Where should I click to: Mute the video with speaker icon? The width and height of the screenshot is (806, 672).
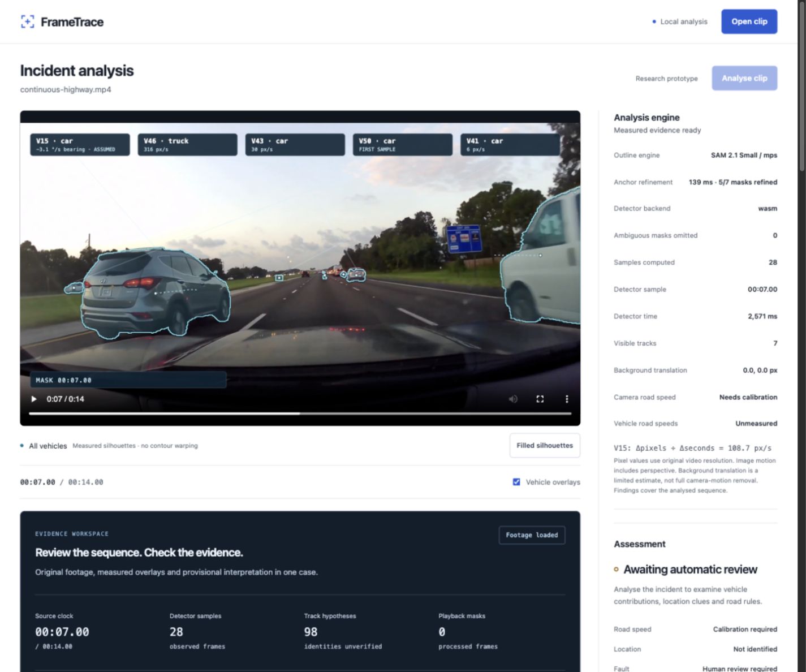513,399
